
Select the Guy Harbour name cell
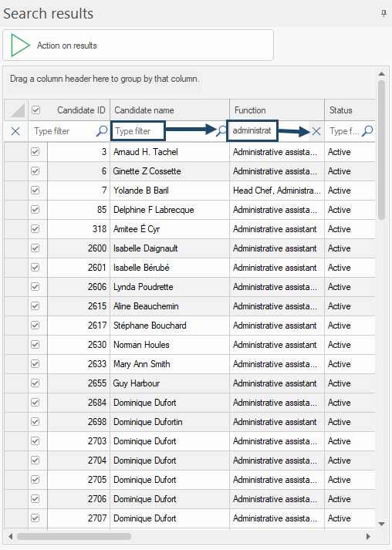[x=170, y=383]
